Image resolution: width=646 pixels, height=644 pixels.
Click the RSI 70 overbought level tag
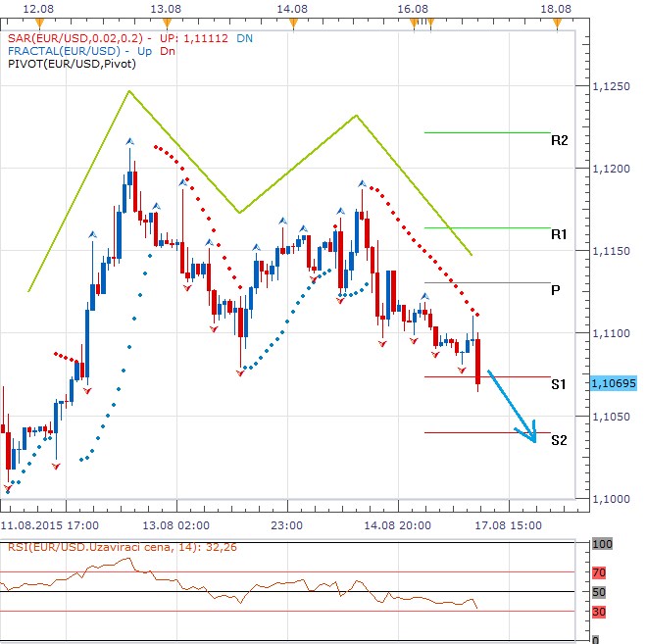point(599,571)
